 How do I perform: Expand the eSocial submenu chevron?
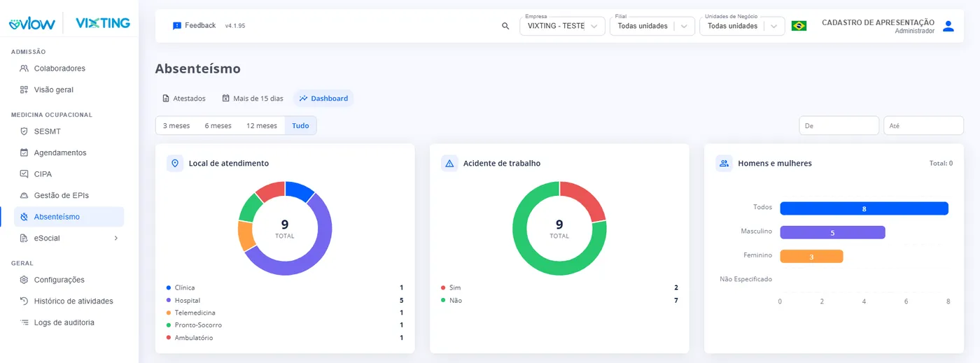point(116,238)
